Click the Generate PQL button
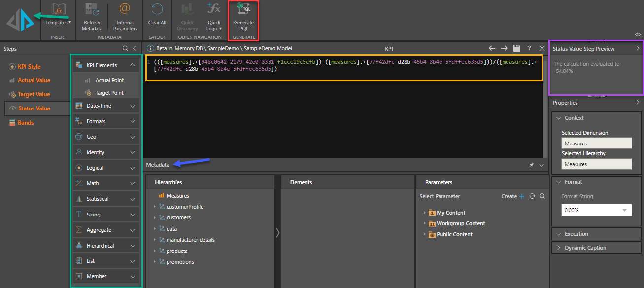 click(x=243, y=17)
